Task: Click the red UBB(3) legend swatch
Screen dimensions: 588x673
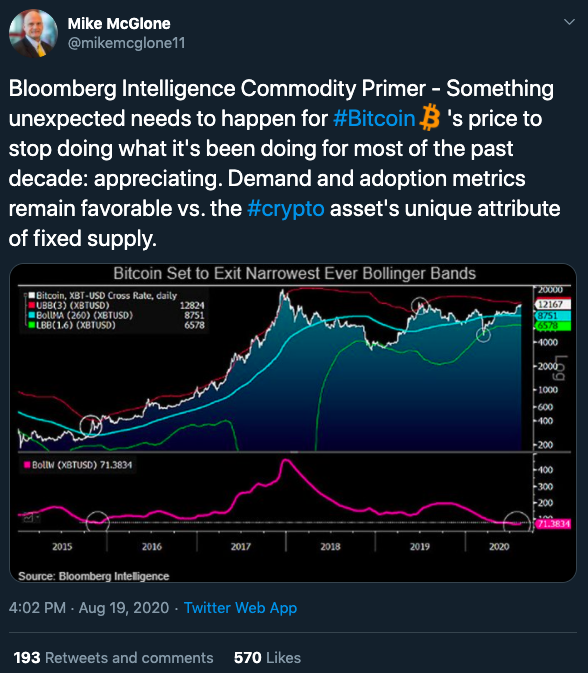Action: point(31,306)
